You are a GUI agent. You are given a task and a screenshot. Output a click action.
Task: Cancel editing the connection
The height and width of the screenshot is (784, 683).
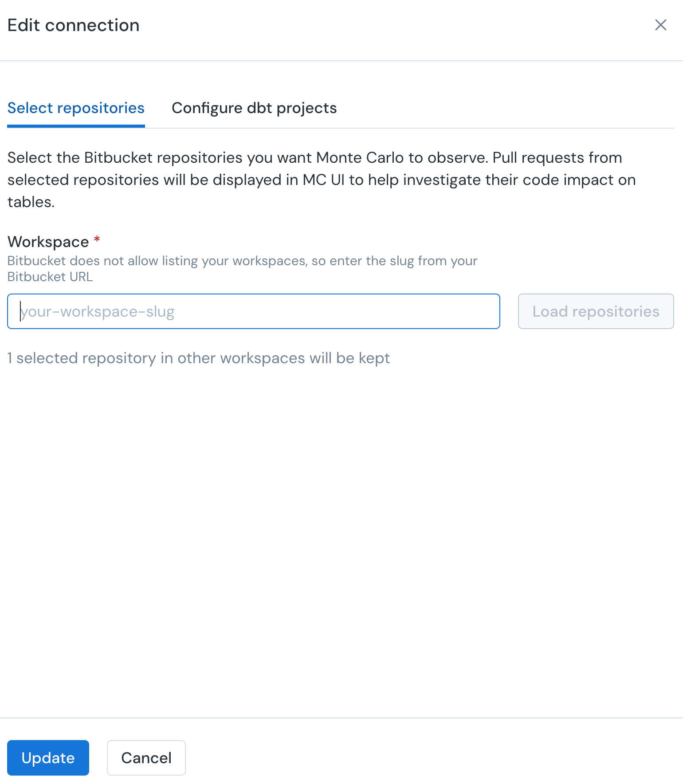[x=146, y=758]
